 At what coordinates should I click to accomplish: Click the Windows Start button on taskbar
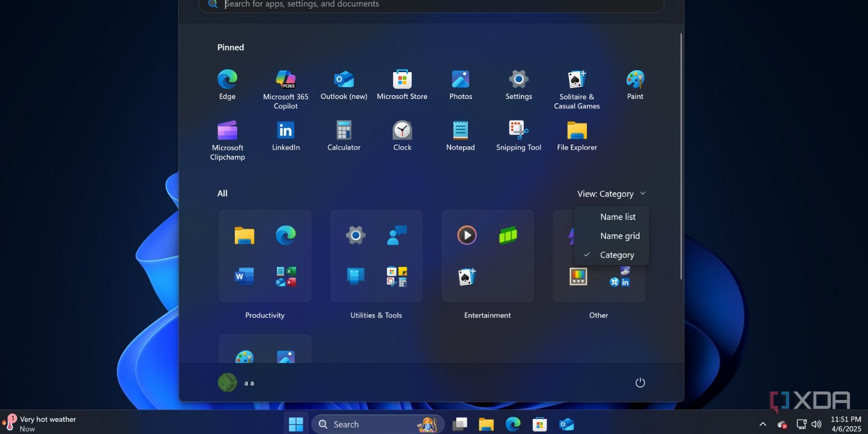tap(296, 424)
